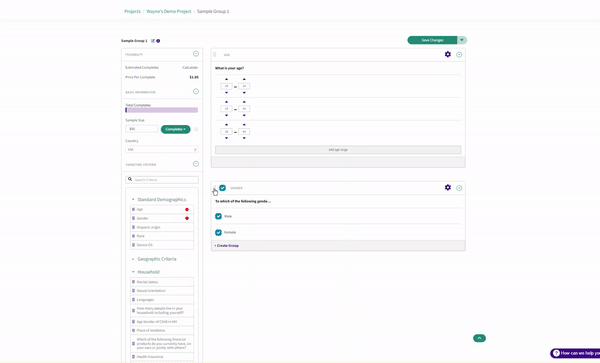The height and width of the screenshot is (363, 600).
Task: Increase the second age range minimum
Action: click(x=226, y=102)
